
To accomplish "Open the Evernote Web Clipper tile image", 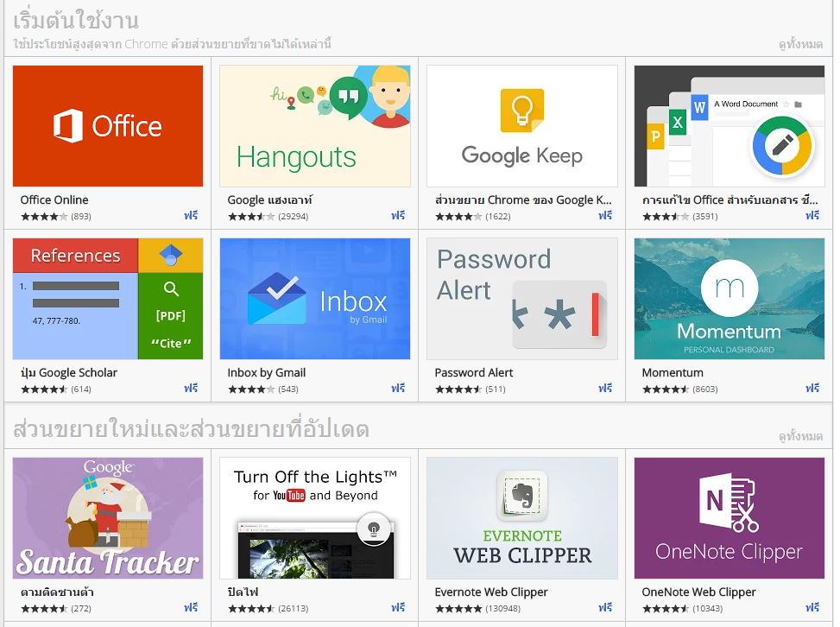I will (522, 518).
